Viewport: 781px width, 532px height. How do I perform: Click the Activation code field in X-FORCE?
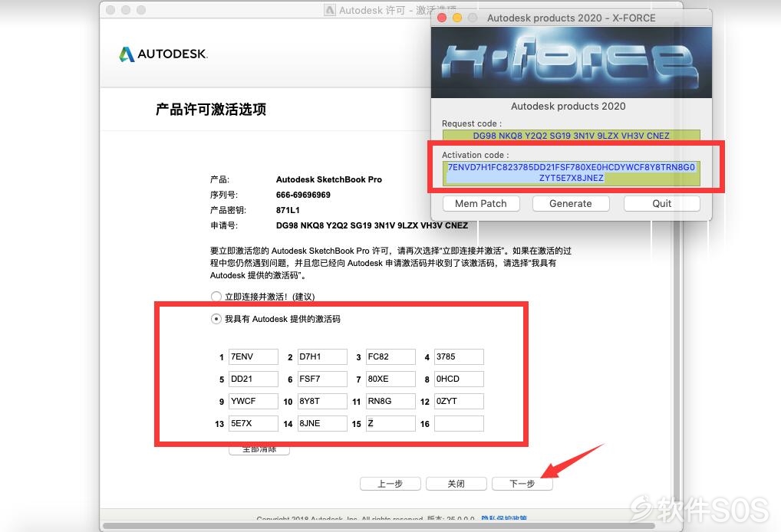point(572,172)
